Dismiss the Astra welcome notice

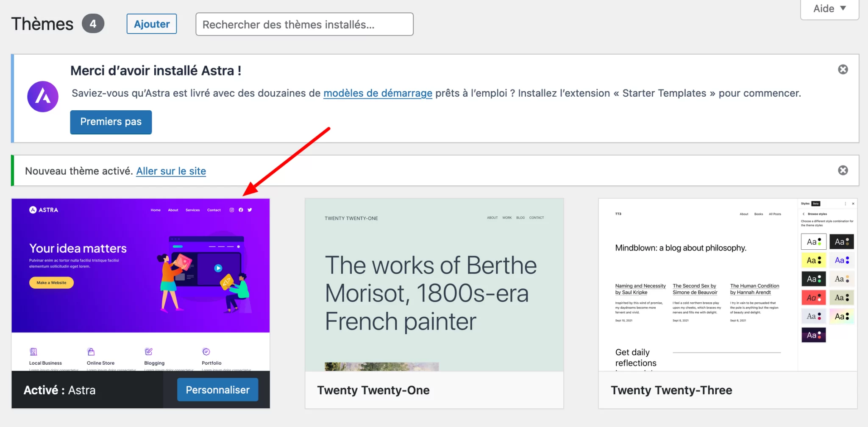843,70
